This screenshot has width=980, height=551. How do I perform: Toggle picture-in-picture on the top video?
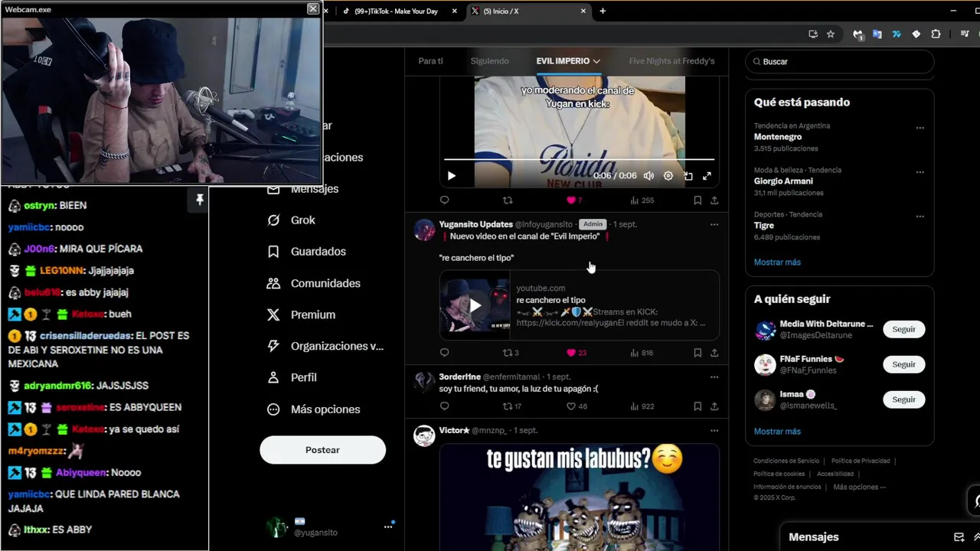pyautogui.click(x=688, y=176)
